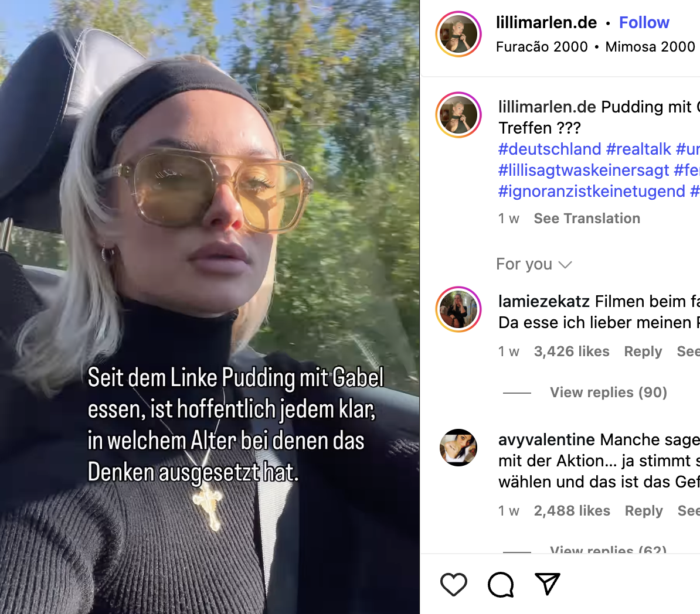Open the #lillisagtwaskeinersagt hashtag
The width and height of the screenshot is (700, 614).
583,170
